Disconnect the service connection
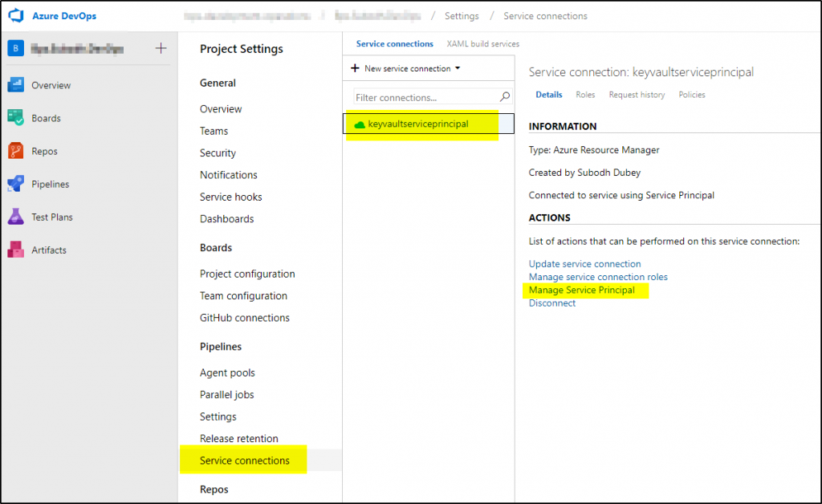Screen dimensions: 822x504 click(551, 303)
